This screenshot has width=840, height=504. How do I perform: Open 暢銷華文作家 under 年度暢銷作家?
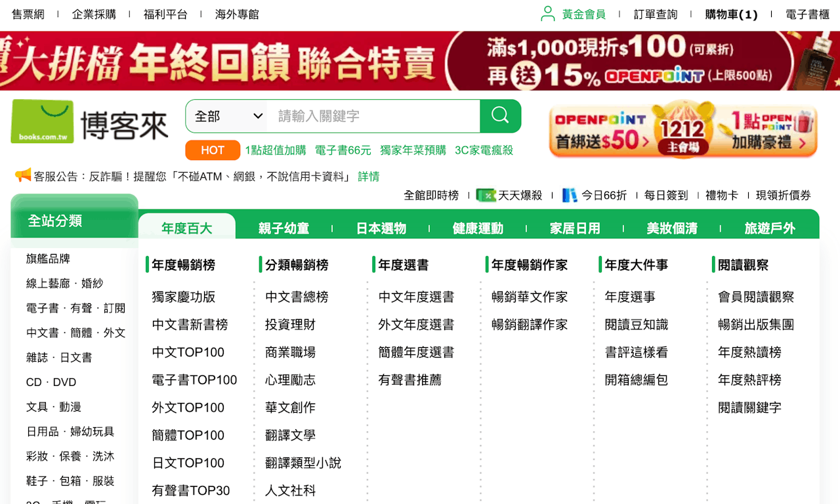[528, 297]
